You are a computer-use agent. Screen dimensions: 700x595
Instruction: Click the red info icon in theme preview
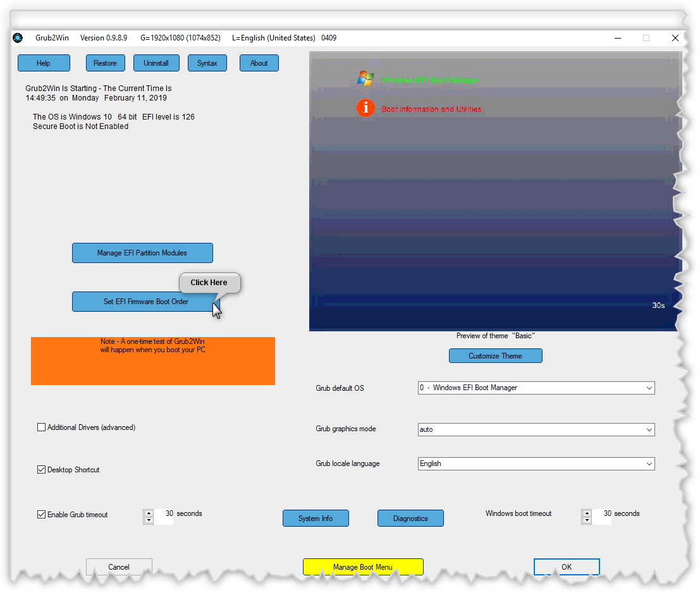tap(365, 108)
